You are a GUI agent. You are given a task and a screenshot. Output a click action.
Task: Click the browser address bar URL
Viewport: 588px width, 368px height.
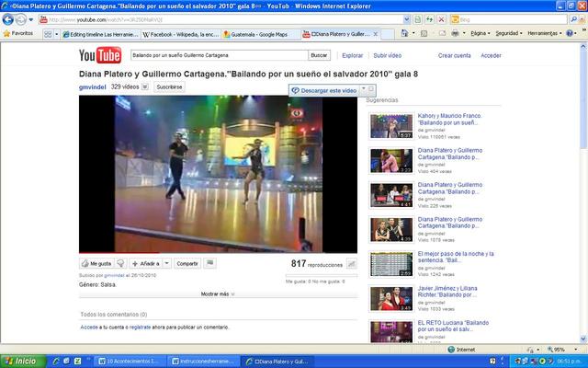(x=222, y=19)
